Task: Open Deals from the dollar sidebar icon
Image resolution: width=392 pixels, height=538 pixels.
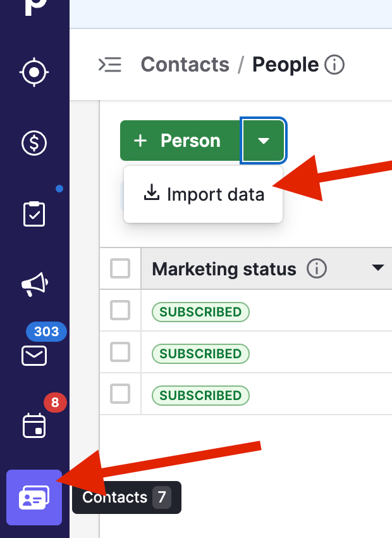Action: tap(34, 143)
